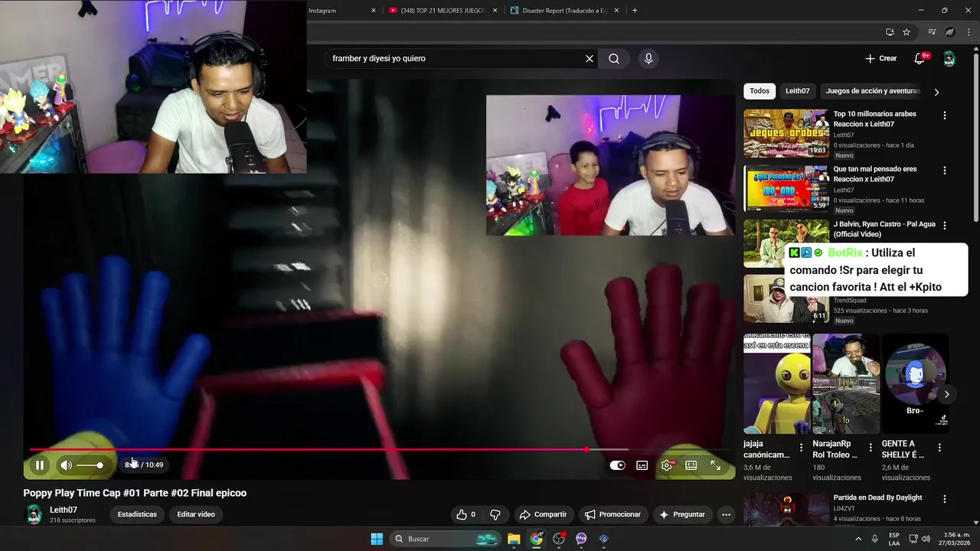Open options for GENTE A SHELLY Short

tap(939, 448)
